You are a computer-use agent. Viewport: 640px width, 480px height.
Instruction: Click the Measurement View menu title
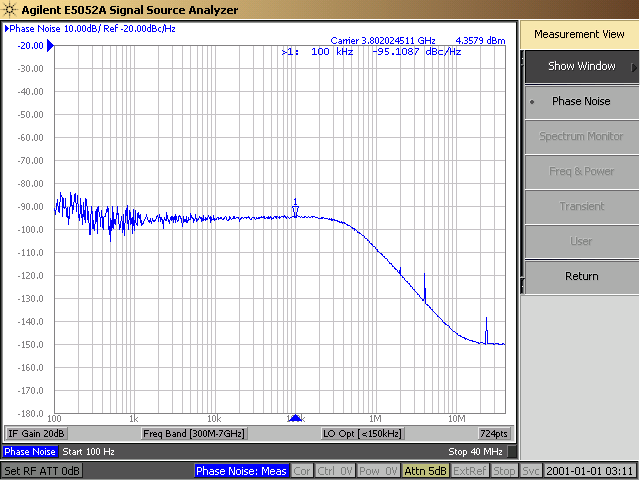pos(579,34)
